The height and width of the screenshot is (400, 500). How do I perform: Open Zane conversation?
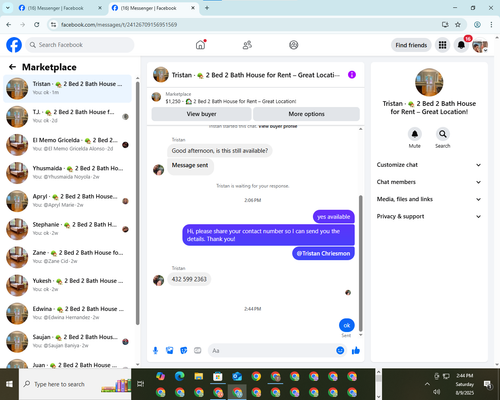67,257
